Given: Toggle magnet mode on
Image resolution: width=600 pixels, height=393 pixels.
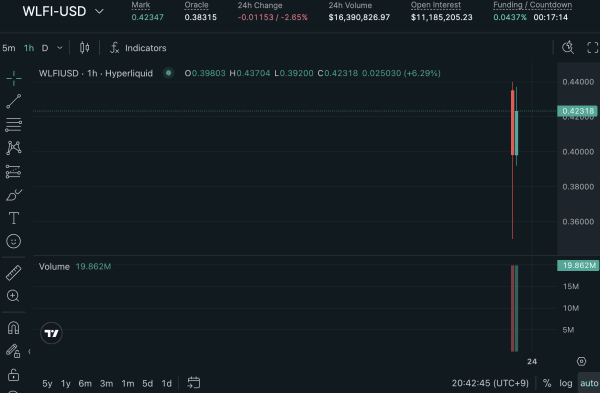Looking at the screenshot, I should (x=13, y=328).
